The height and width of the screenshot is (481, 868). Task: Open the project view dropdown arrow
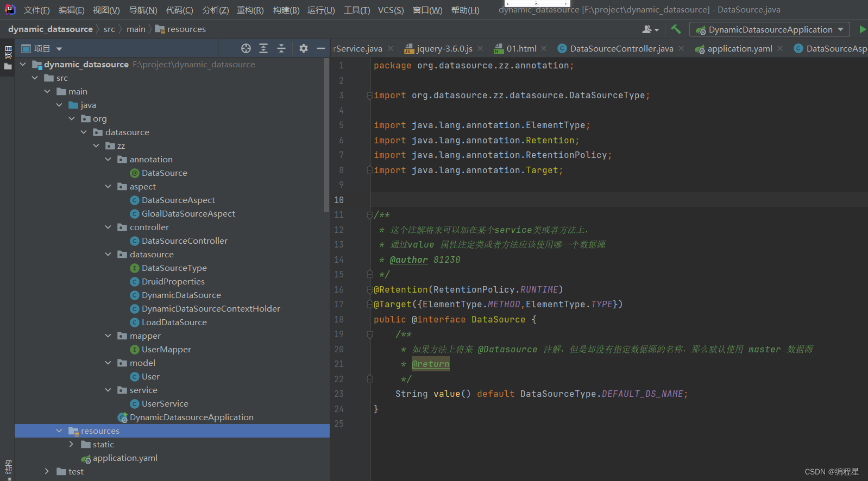(x=59, y=49)
